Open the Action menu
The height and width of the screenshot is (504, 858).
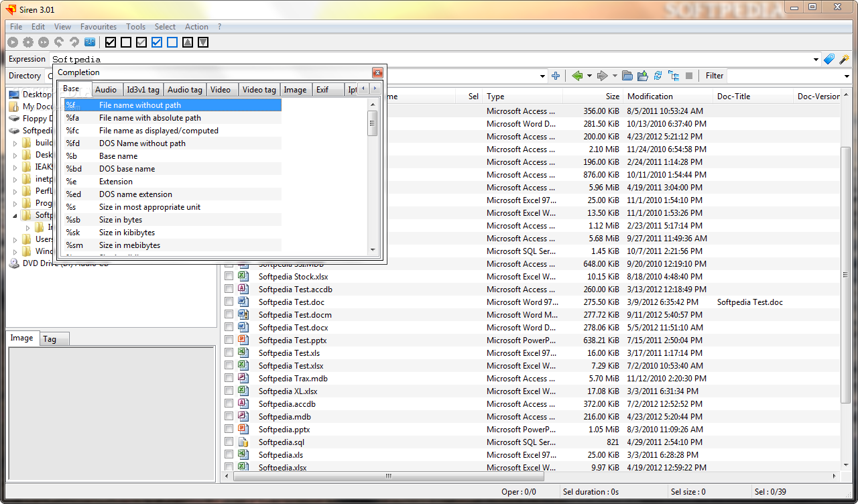(196, 27)
